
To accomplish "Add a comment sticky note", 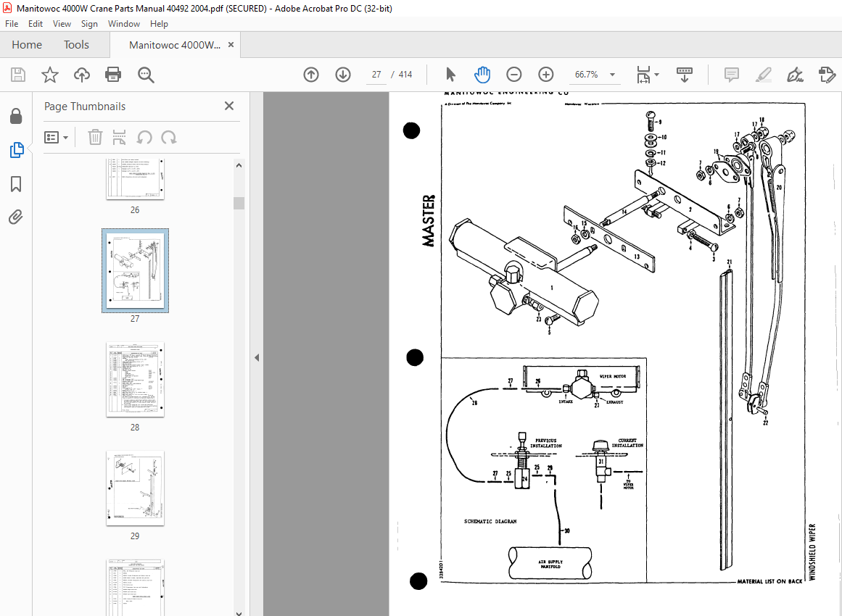I will [x=731, y=75].
